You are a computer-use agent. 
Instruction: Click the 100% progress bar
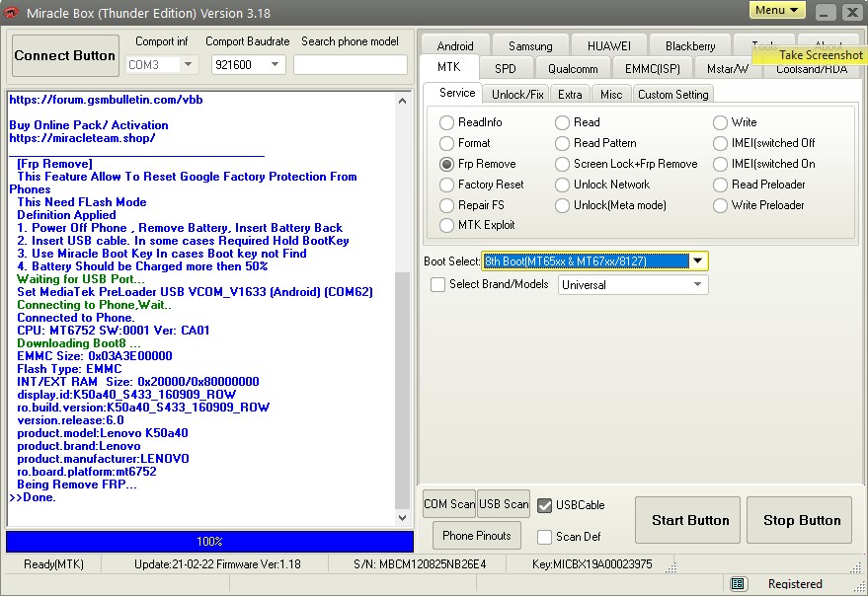[209, 542]
